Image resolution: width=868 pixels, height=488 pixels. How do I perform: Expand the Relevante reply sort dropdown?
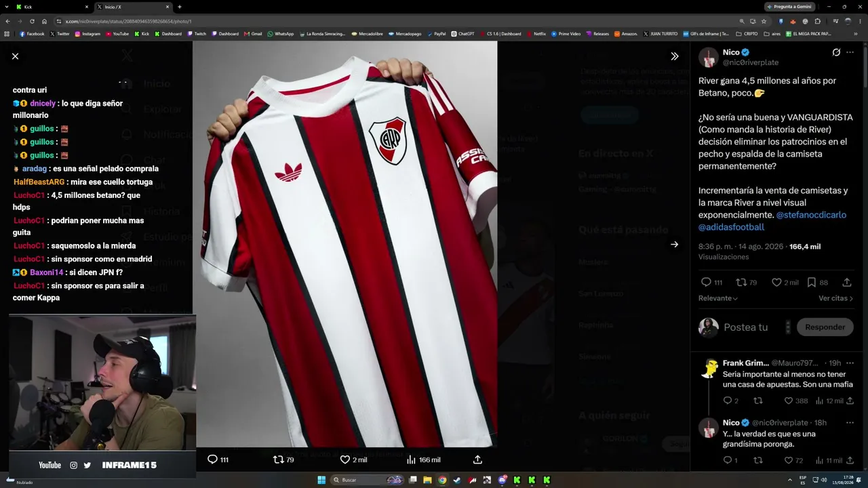click(x=718, y=298)
